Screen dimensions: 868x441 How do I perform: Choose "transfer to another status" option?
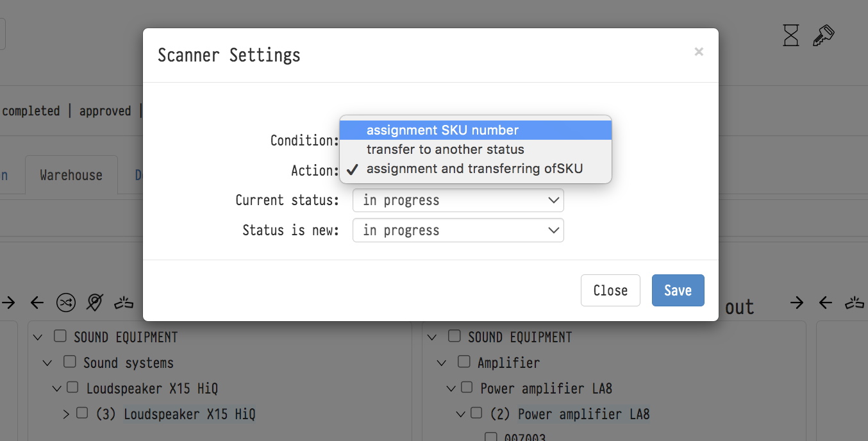click(x=445, y=149)
